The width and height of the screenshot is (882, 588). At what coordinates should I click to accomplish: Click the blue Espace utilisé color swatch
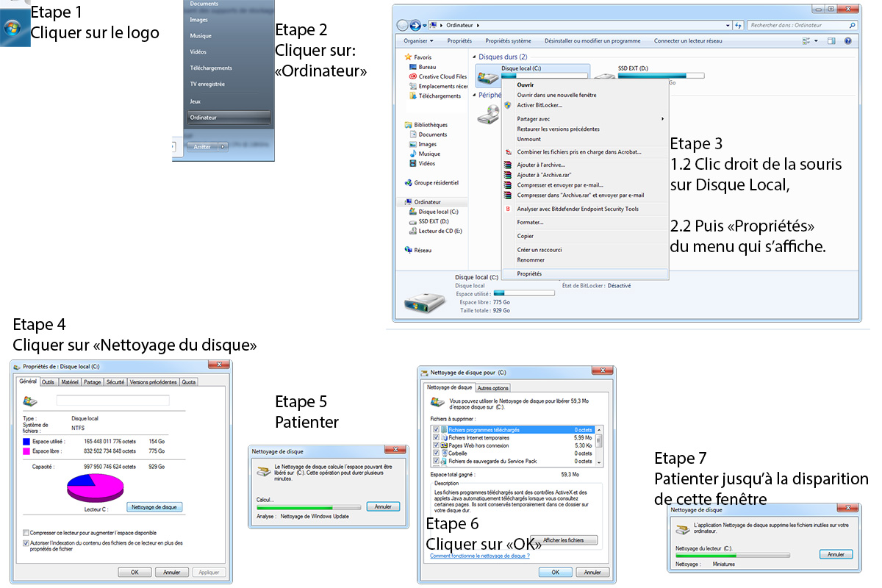point(26,441)
